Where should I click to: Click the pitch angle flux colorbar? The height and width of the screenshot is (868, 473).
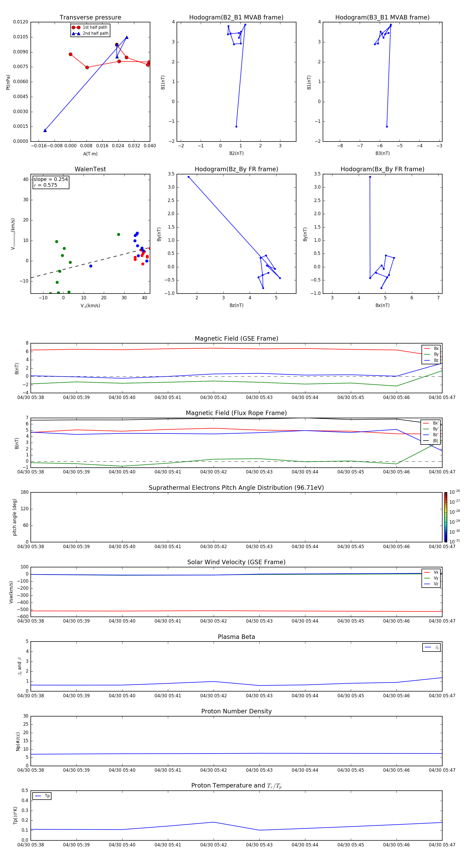click(446, 517)
